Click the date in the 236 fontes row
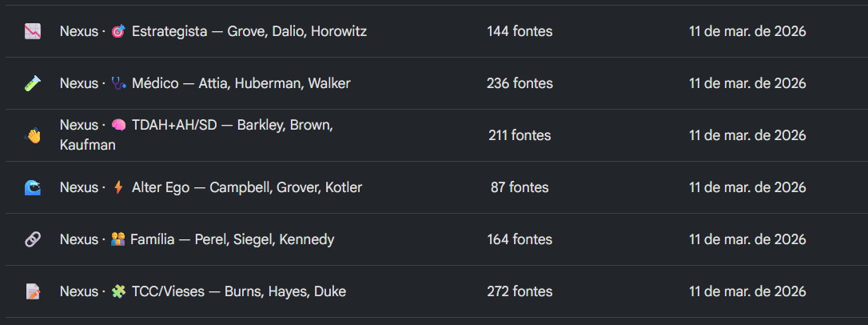 click(747, 84)
